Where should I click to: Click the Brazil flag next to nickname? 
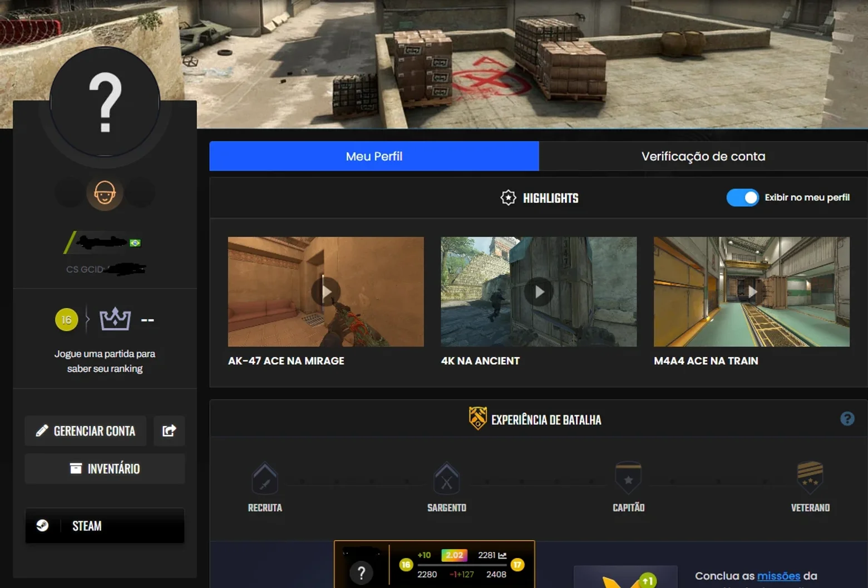coord(135,243)
